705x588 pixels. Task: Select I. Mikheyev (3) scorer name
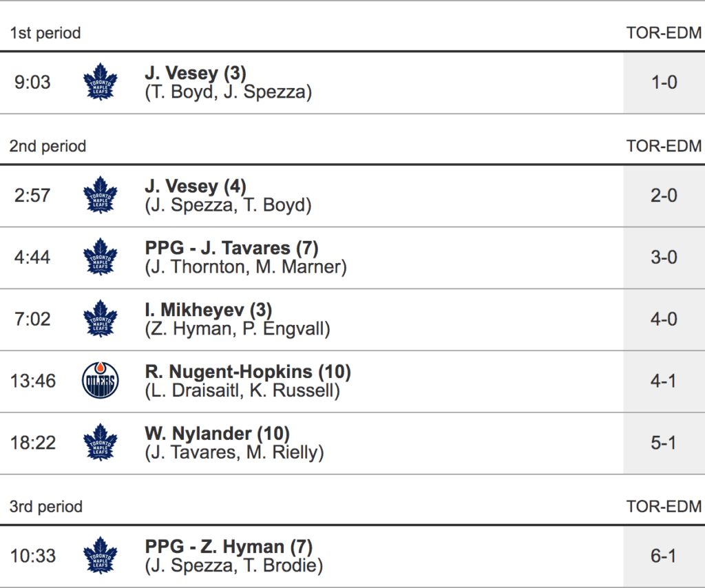[x=209, y=310]
